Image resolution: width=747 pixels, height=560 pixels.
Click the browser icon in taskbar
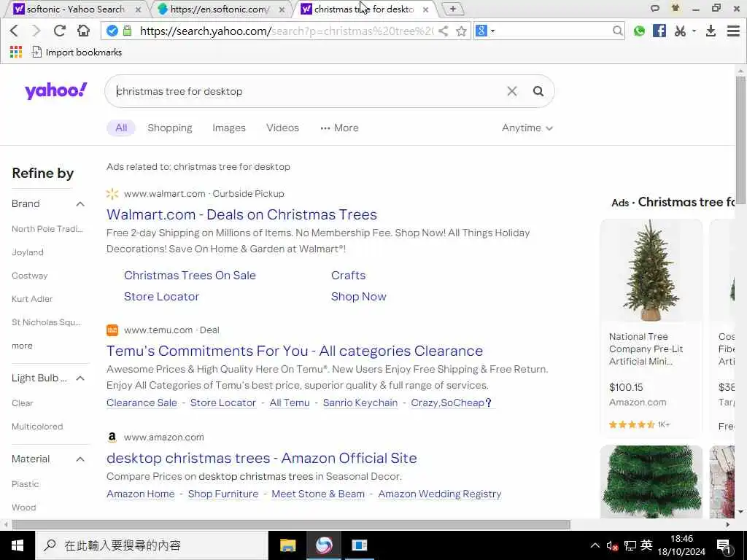(x=324, y=545)
